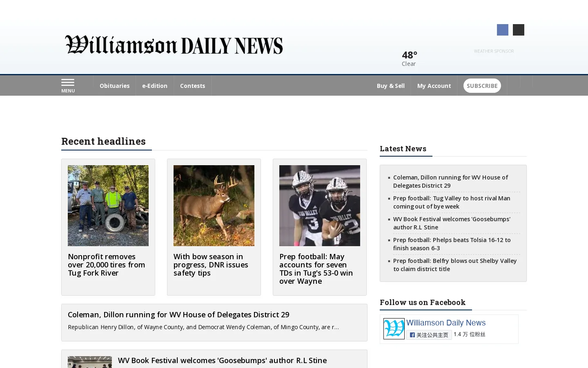The width and height of the screenshot is (588, 368).
Task: Click the 'Follow us on Facebook' heading
Action: 423,302
